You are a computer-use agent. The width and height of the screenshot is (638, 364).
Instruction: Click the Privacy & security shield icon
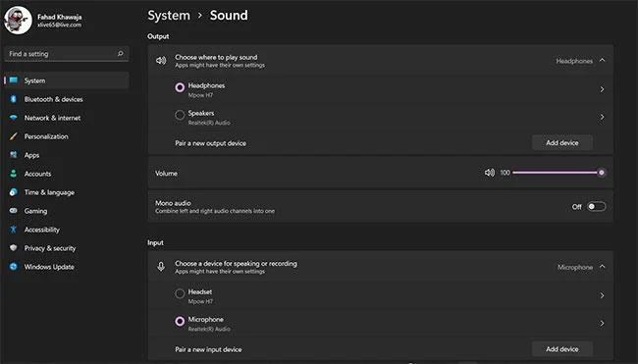(x=14, y=247)
